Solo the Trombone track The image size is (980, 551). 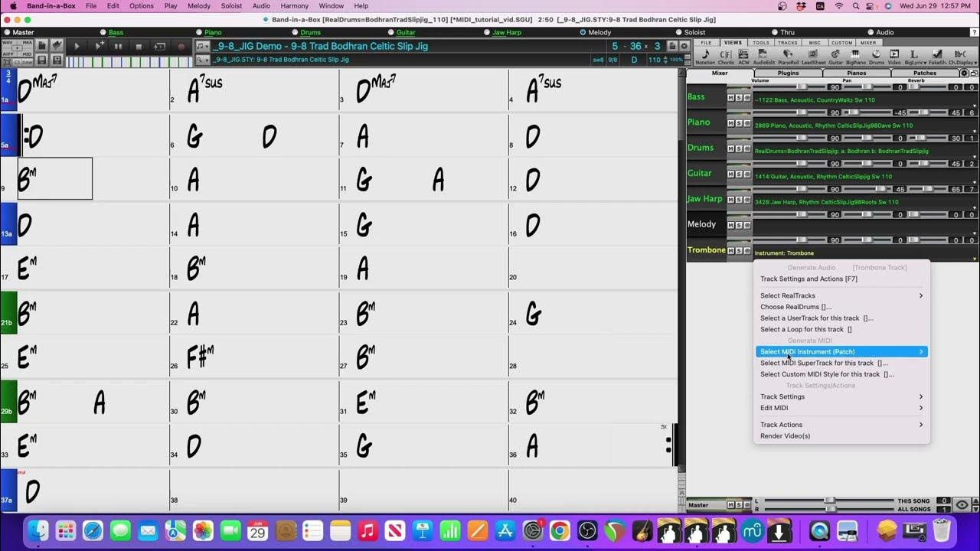coord(739,251)
